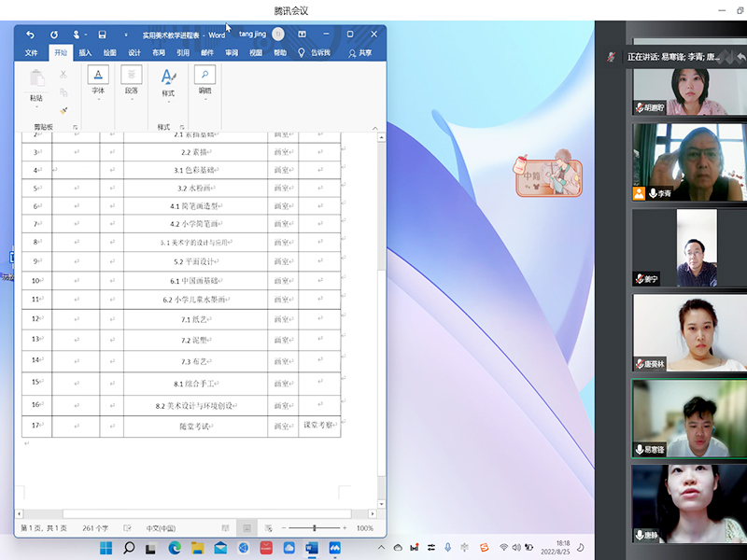
Task: Click the 编辑 magnifier icon
Action: click(204, 75)
